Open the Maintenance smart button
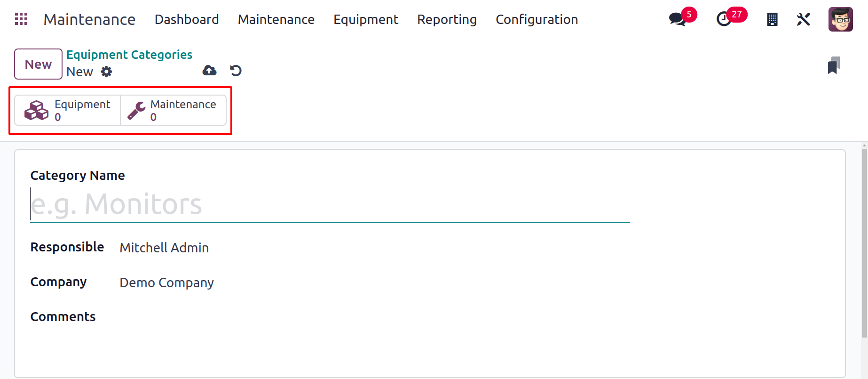Screen dimensions: 868x379 click(173, 110)
